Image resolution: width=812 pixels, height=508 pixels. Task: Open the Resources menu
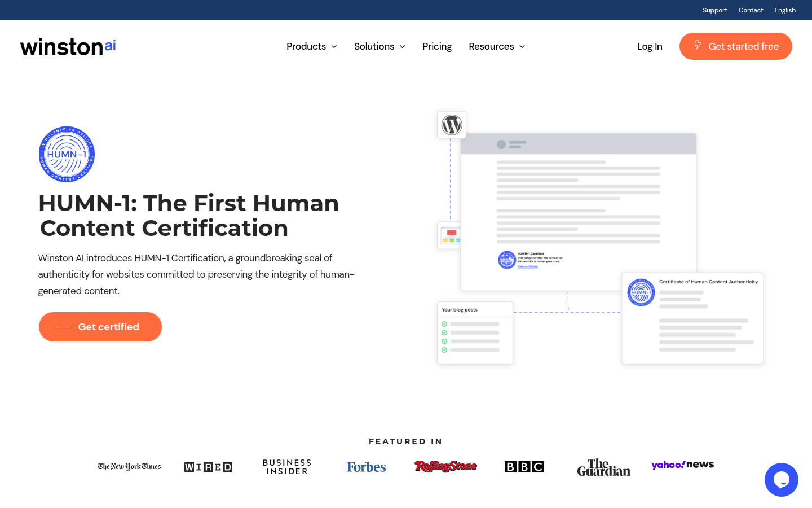click(491, 46)
